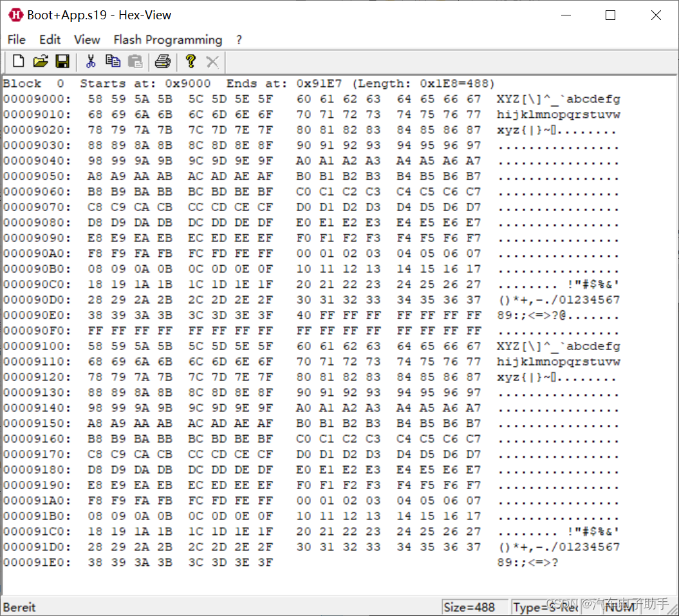Open the Flash Programming menu

tap(167, 39)
